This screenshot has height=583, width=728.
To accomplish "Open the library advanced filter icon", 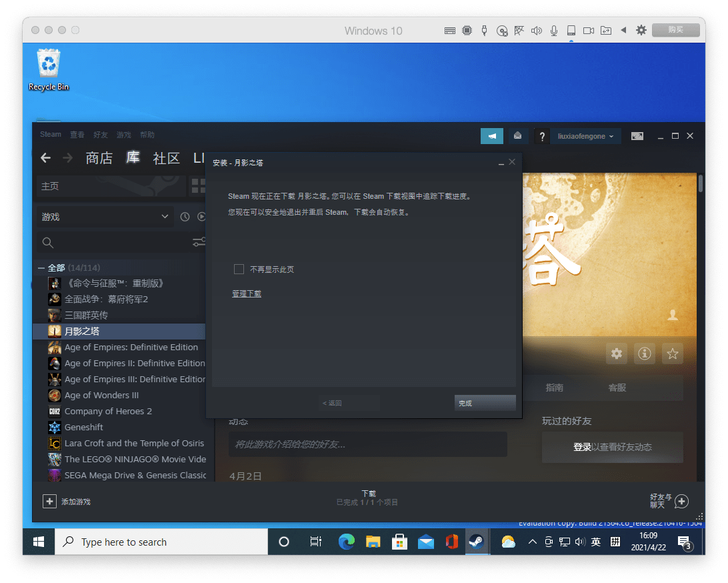I will click(x=199, y=242).
